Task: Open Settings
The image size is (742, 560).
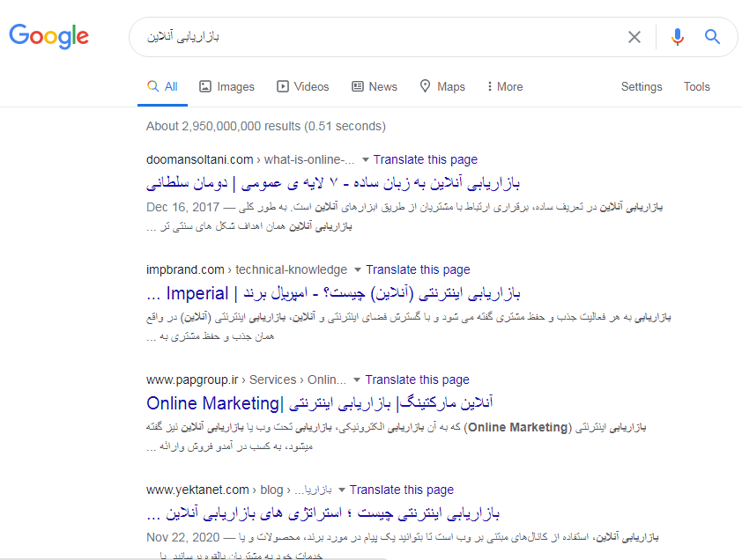Action: 642,86
